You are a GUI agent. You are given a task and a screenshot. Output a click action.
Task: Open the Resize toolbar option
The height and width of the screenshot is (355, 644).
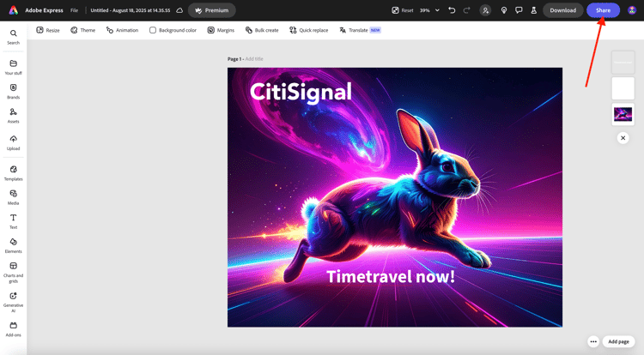pyautogui.click(x=48, y=30)
